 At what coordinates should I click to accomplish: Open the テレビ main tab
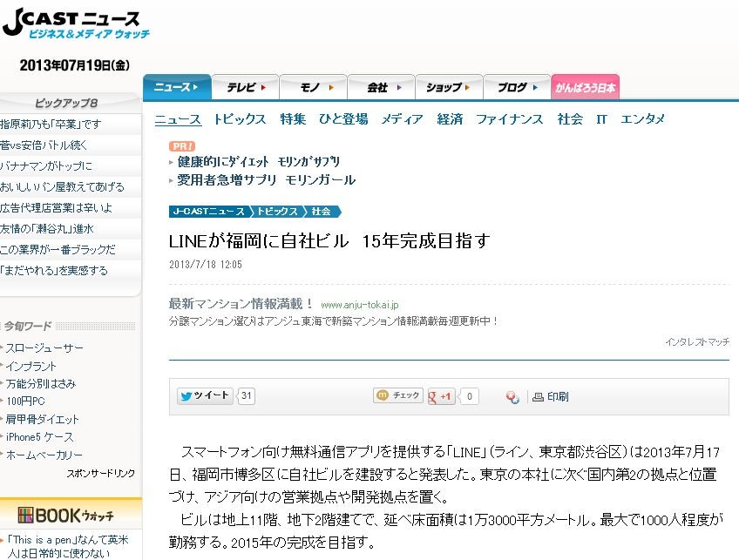coord(246,88)
